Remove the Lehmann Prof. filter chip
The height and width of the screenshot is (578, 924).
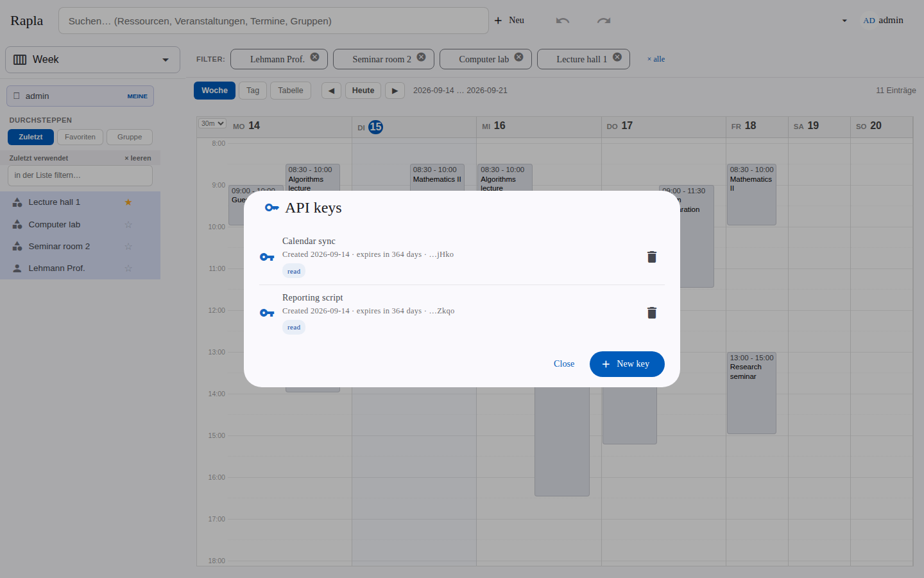coord(314,57)
